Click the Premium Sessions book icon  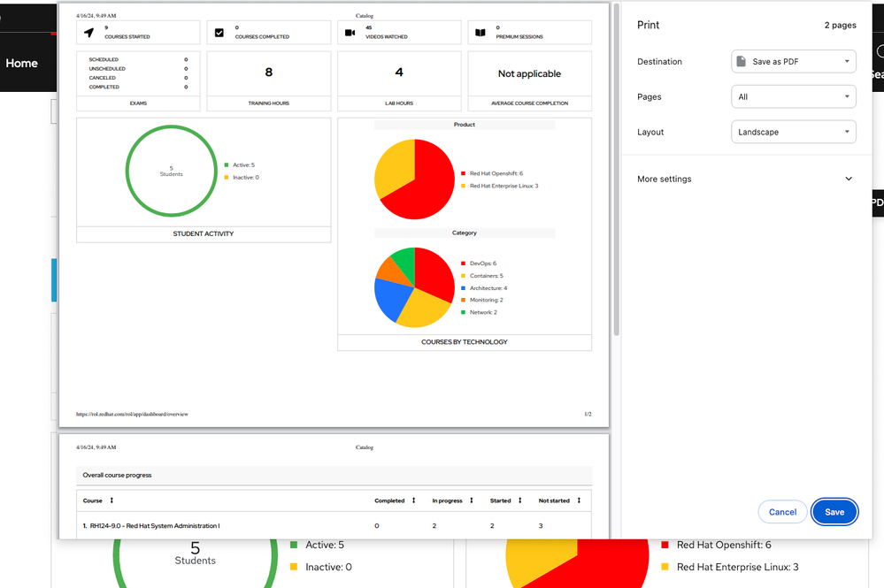480,33
